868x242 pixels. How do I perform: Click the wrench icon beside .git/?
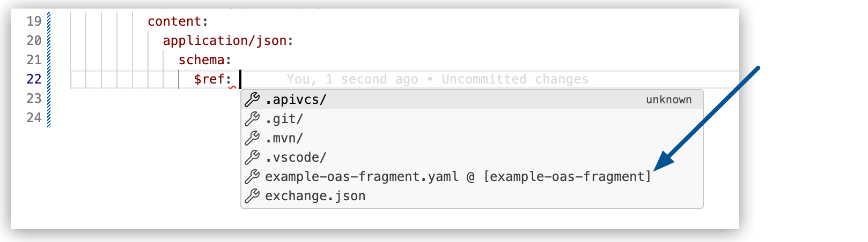pos(252,119)
